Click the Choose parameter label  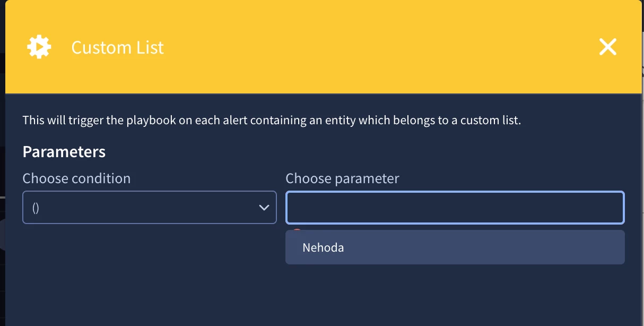[343, 178]
